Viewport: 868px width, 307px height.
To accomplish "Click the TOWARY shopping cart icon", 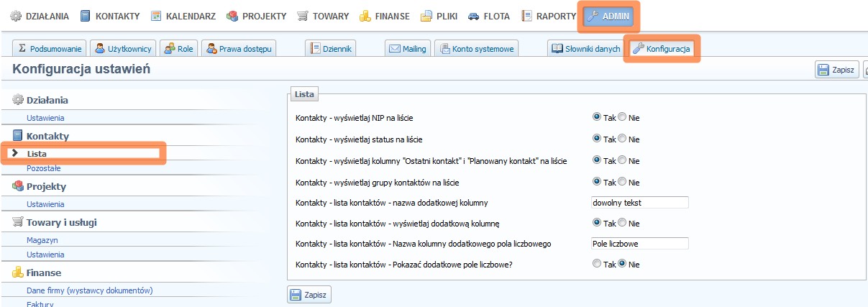I will pyautogui.click(x=303, y=16).
